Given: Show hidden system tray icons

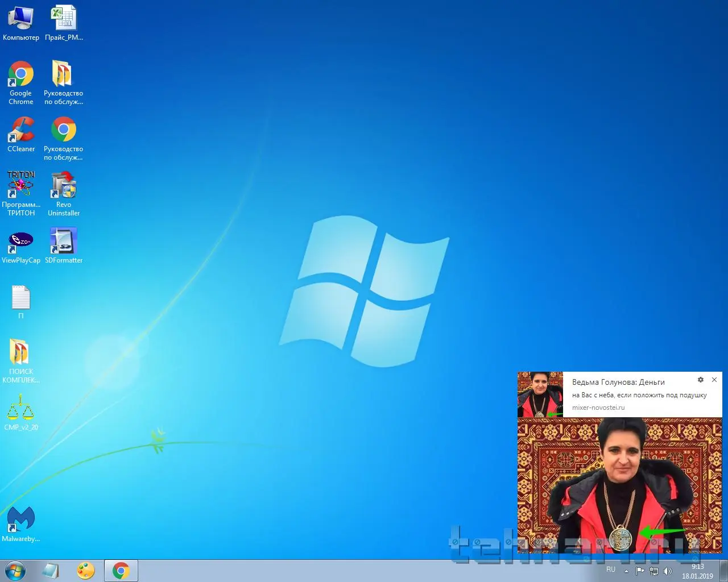Looking at the screenshot, I should (626, 571).
